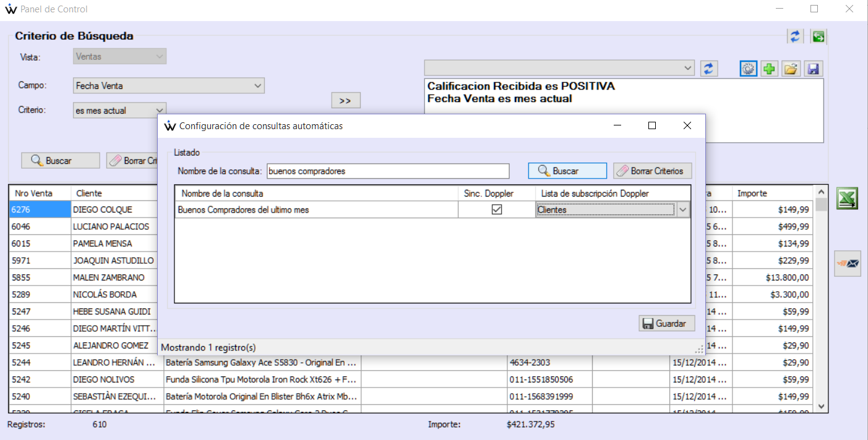Click the refresh icon next to the saved-query dropdown

pos(708,69)
